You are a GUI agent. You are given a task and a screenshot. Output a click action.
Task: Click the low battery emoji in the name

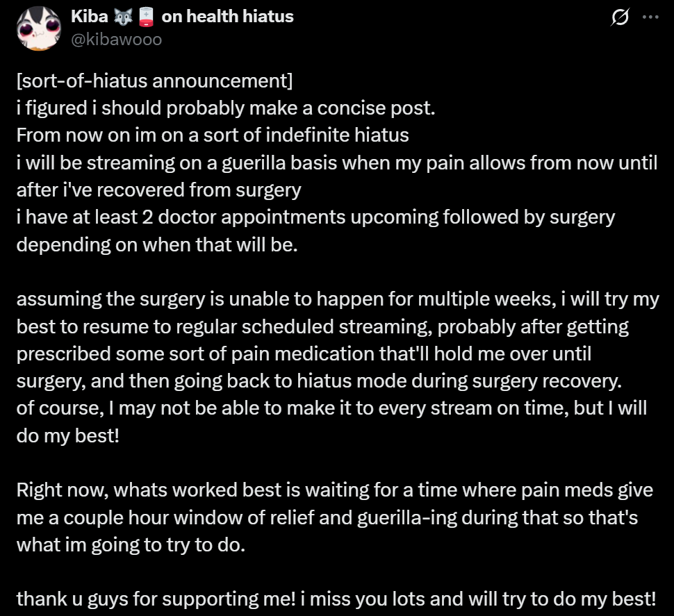tap(145, 16)
